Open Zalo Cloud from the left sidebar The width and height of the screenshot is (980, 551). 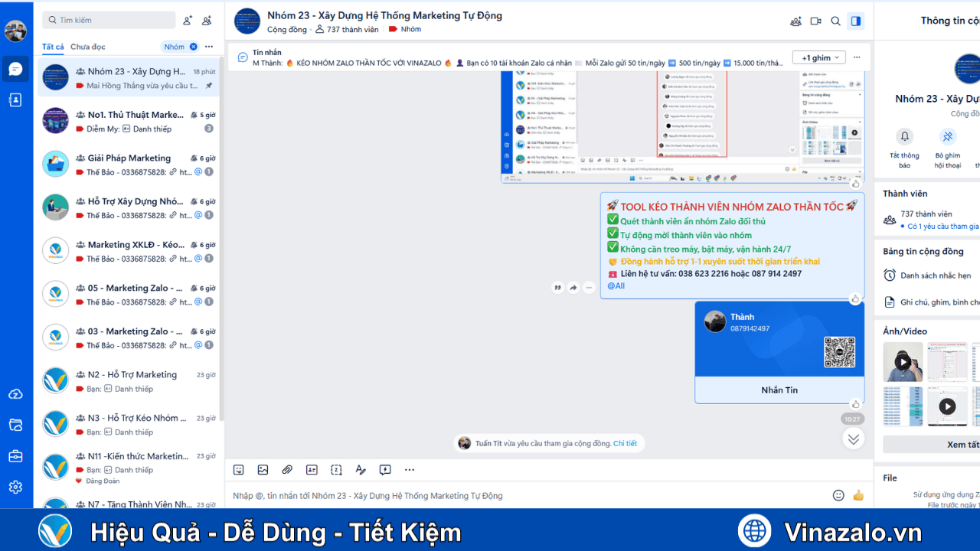click(x=15, y=394)
